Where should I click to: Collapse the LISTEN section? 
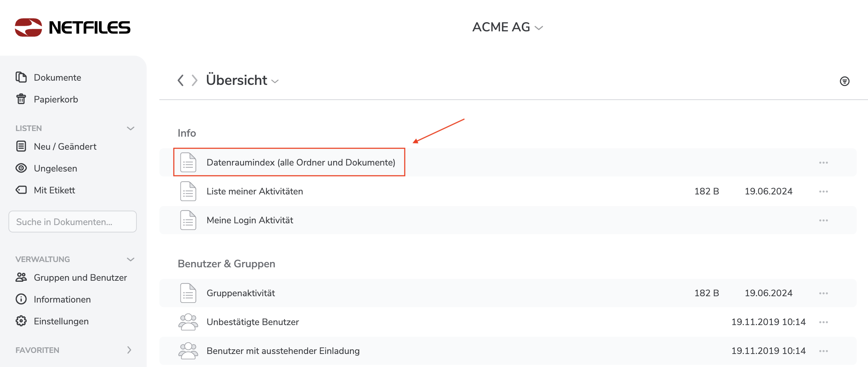[x=130, y=128]
